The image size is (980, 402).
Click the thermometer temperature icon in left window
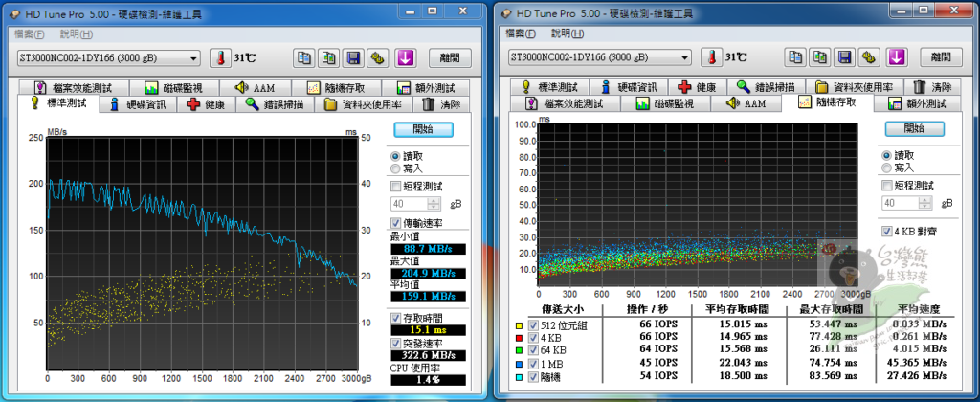click(x=219, y=57)
